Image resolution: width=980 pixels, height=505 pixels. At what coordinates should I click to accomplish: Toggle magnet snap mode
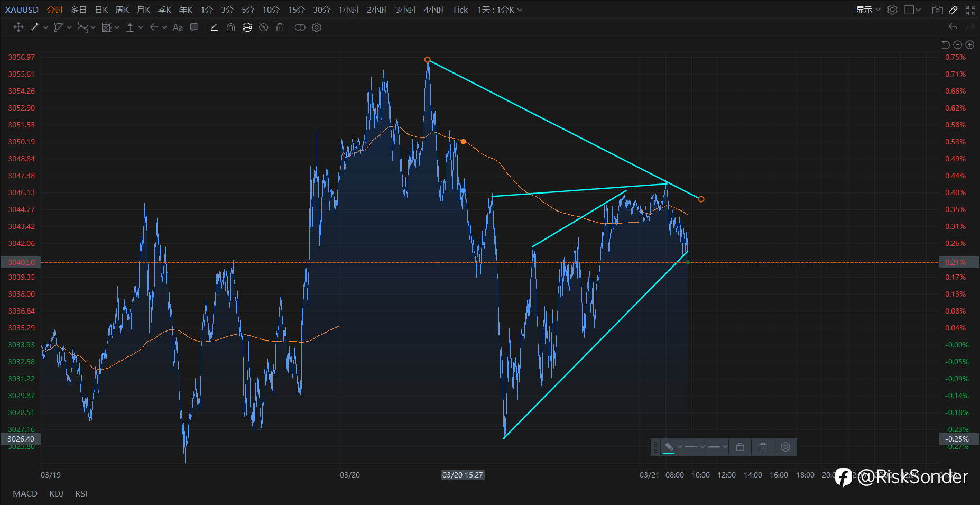pos(230,27)
